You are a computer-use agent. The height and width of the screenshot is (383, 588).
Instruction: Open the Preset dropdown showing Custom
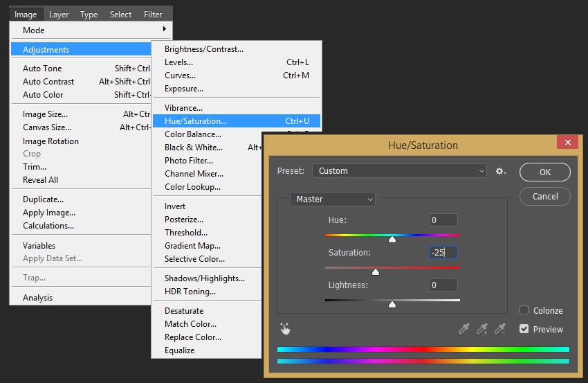(x=399, y=171)
